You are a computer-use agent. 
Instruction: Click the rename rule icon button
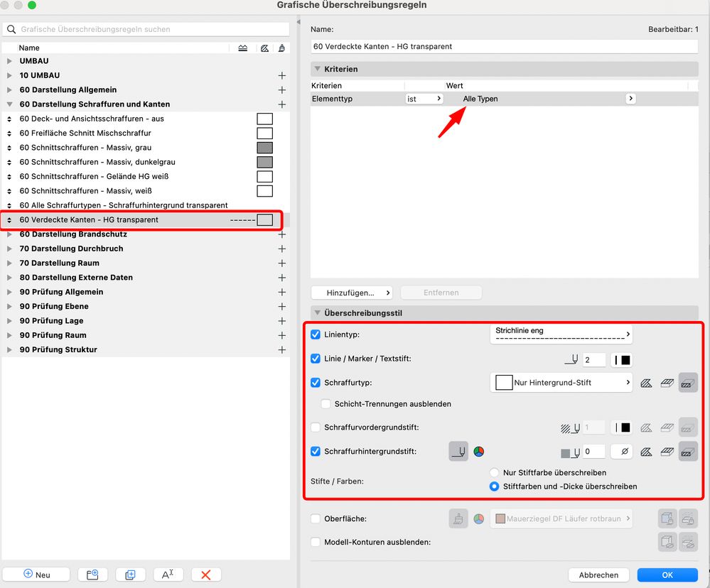(x=168, y=575)
